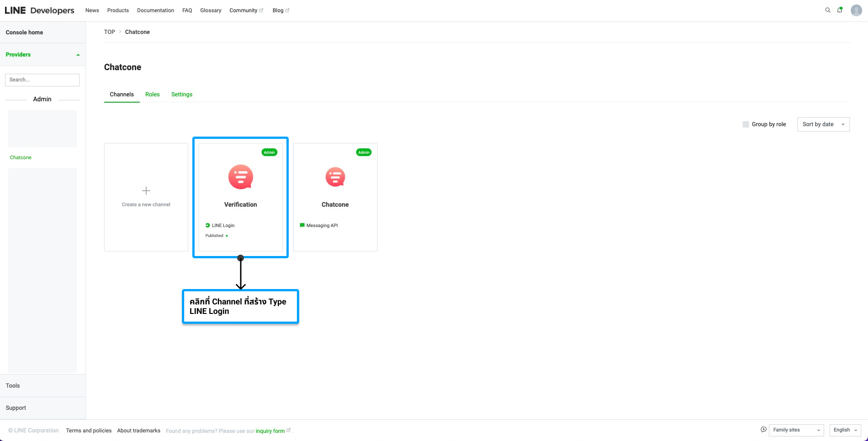The image size is (868, 441).
Task: Switch to the Roles tab
Action: [153, 95]
